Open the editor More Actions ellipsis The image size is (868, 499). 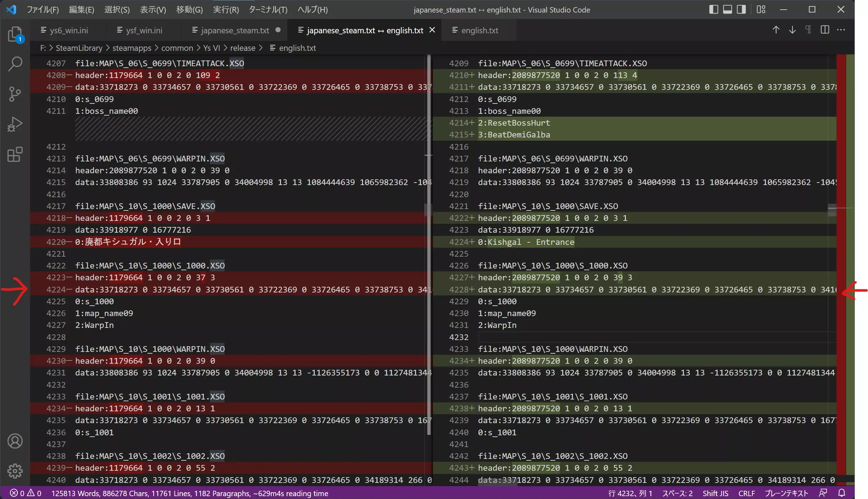pos(841,30)
